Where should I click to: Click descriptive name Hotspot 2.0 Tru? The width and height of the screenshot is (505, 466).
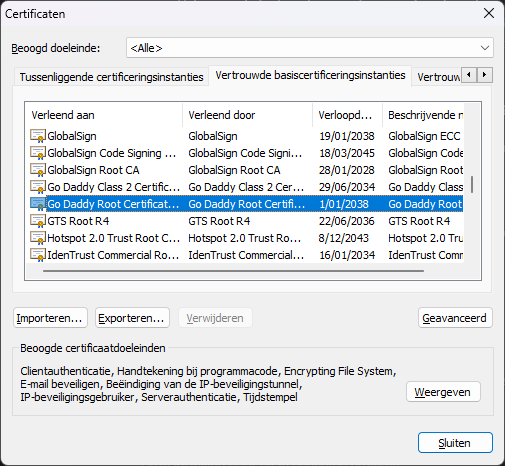426,238
